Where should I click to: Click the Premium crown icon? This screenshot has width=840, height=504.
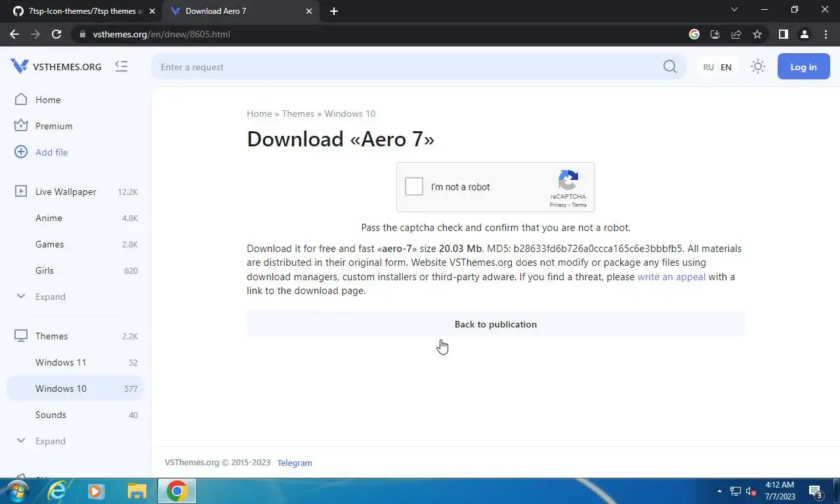tap(21, 125)
